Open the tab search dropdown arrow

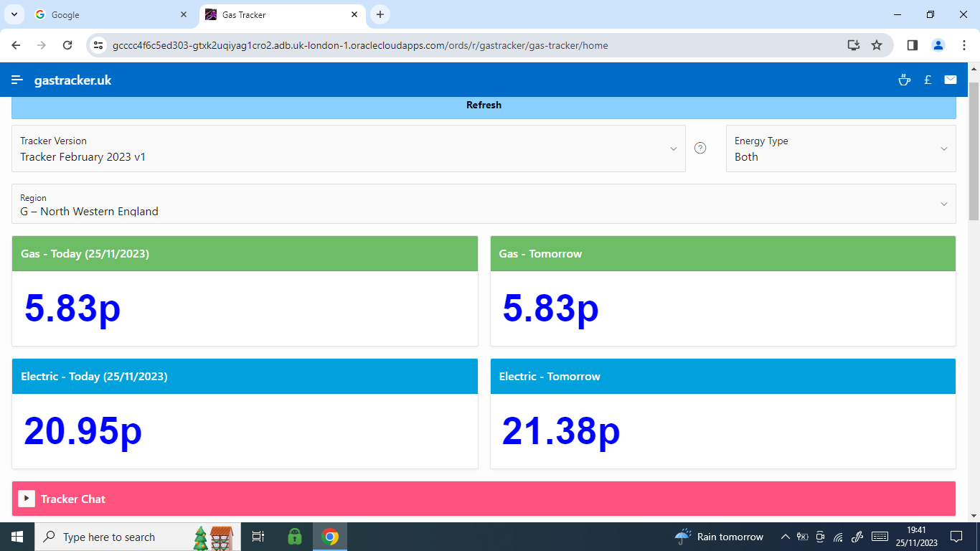[x=14, y=14]
